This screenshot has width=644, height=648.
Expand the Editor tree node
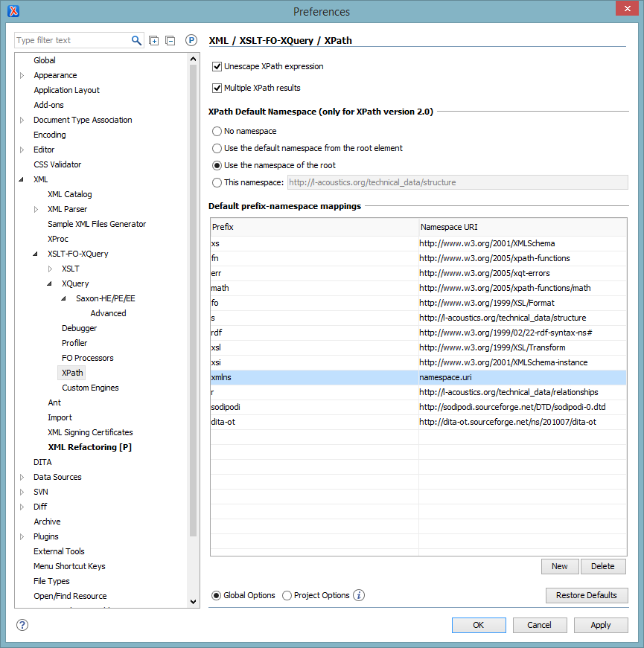point(22,150)
